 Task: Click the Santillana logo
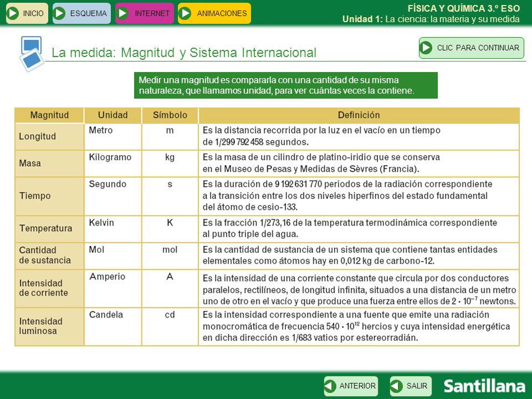pos(484,386)
